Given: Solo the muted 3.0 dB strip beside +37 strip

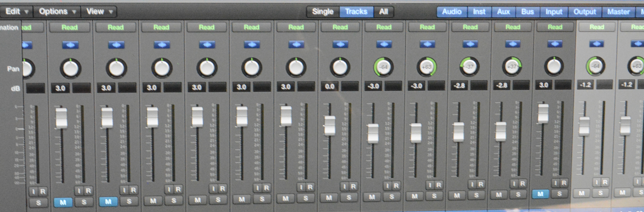Looking at the screenshot, I should [x=559, y=194].
